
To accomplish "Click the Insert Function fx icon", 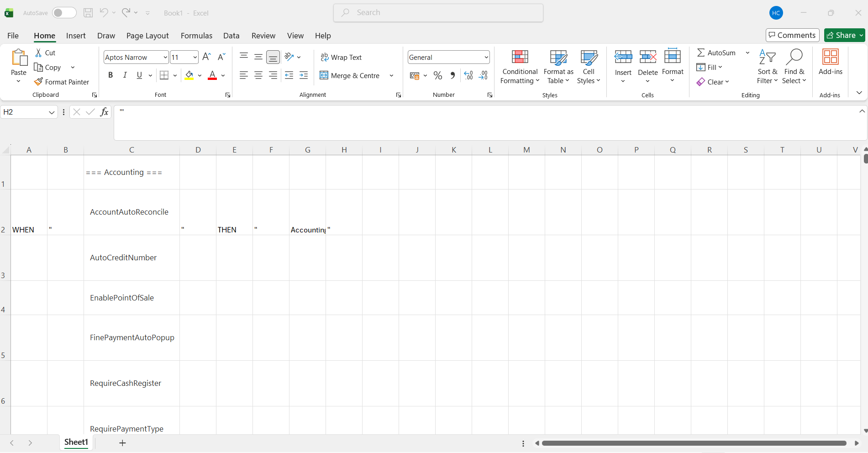I will point(104,112).
